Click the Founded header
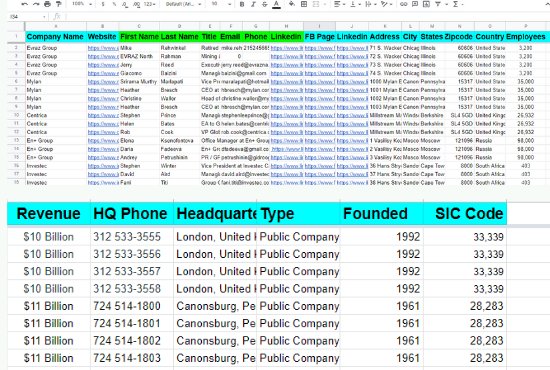Screen dimensions: 550x370 (x=382, y=214)
